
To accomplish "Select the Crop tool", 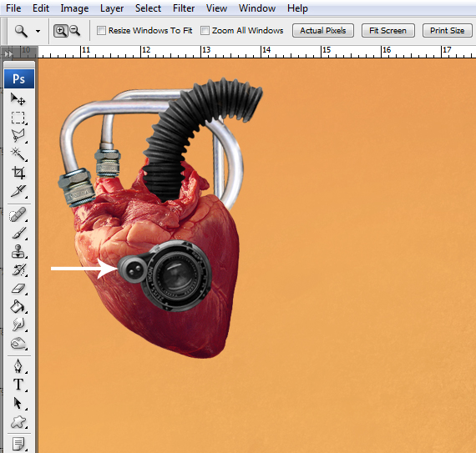I will (x=18, y=173).
